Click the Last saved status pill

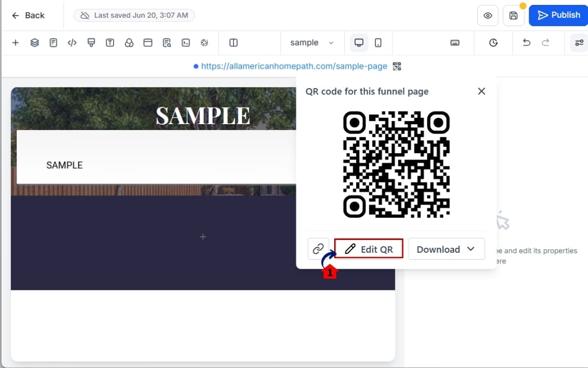(134, 15)
